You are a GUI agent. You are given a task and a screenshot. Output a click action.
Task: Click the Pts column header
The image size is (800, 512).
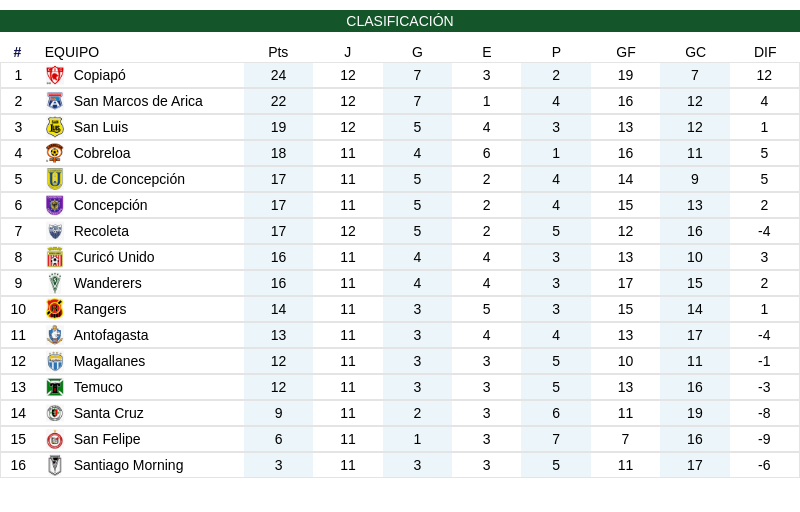pyautogui.click(x=278, y=52)
